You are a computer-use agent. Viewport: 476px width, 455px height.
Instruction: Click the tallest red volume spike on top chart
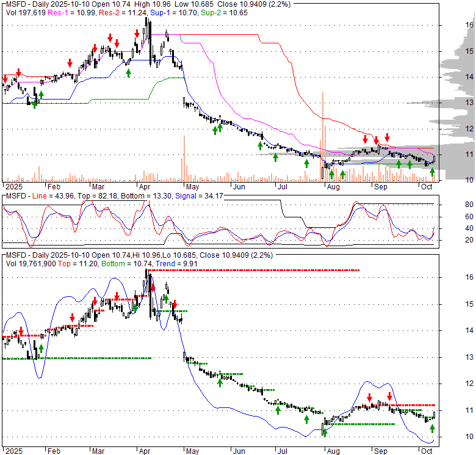322,134
